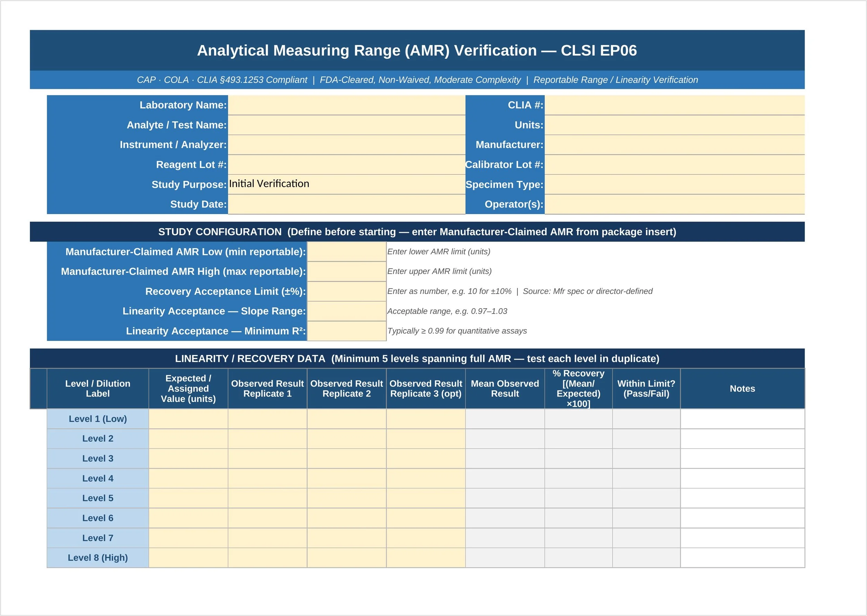Click the Operator(s) input field

675,204
